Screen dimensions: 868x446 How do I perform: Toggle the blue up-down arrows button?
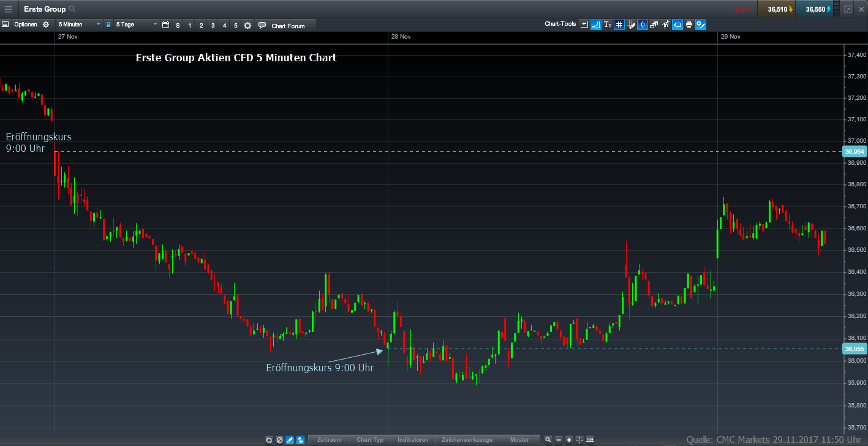click(x=300, y=440)
